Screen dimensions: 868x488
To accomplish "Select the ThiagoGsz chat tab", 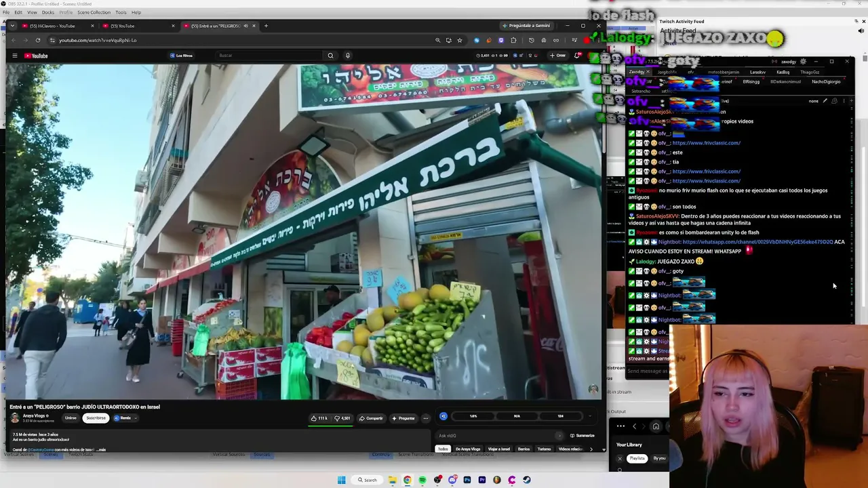I will coord(810,72).
